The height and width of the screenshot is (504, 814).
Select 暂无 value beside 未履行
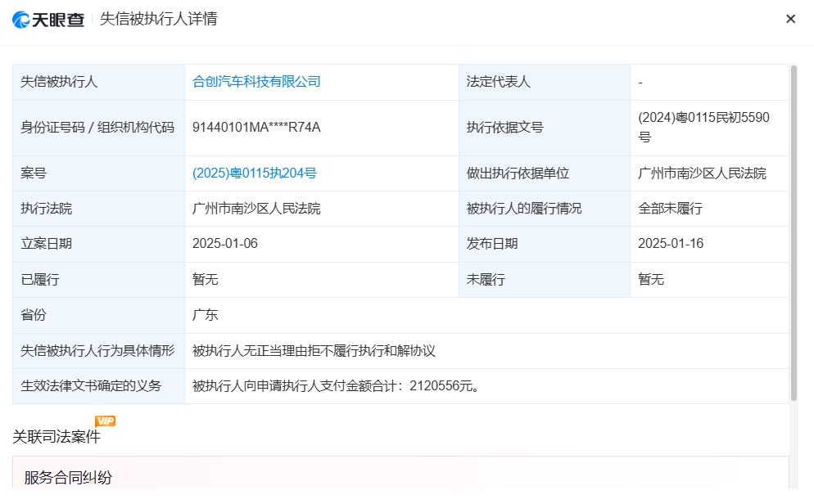[x=651, y=280]
